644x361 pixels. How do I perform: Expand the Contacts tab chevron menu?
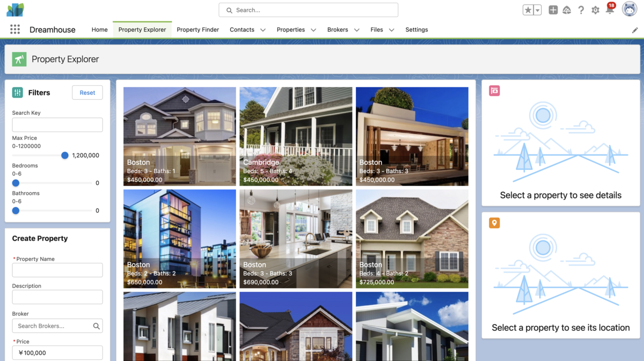point(263,30)
